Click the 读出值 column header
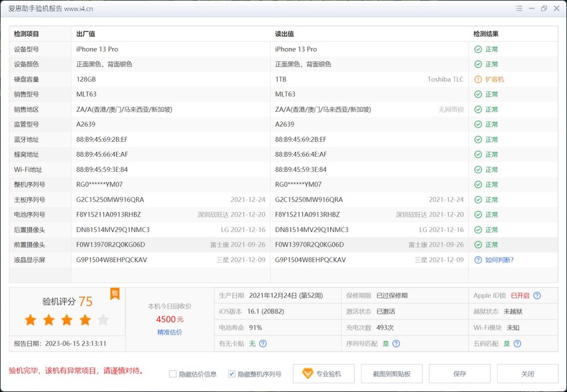 [x=285, y=34]
